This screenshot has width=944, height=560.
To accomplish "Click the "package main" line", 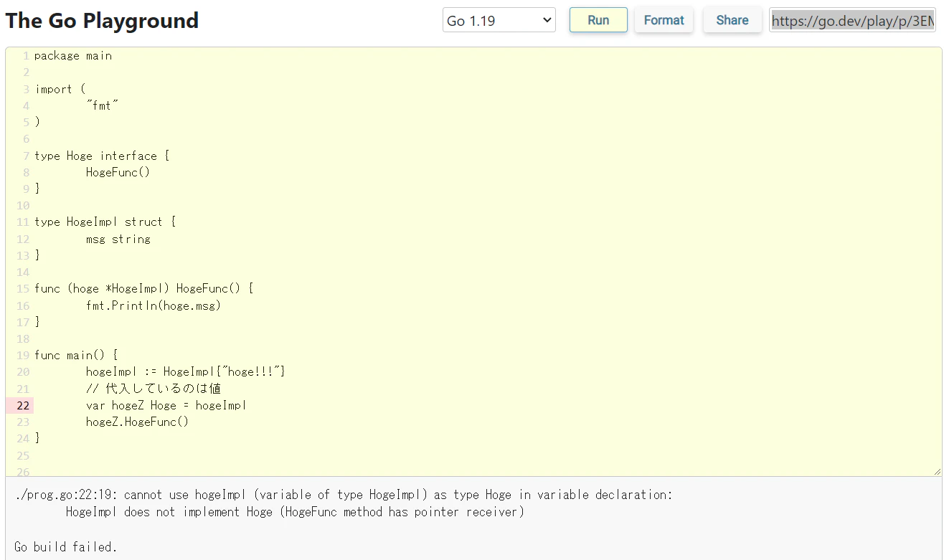I will pos(73,56).
